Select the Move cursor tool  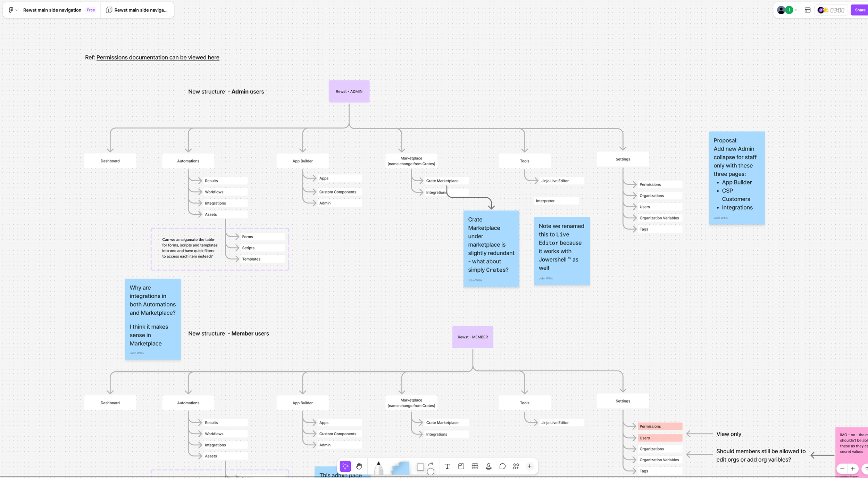345,466
